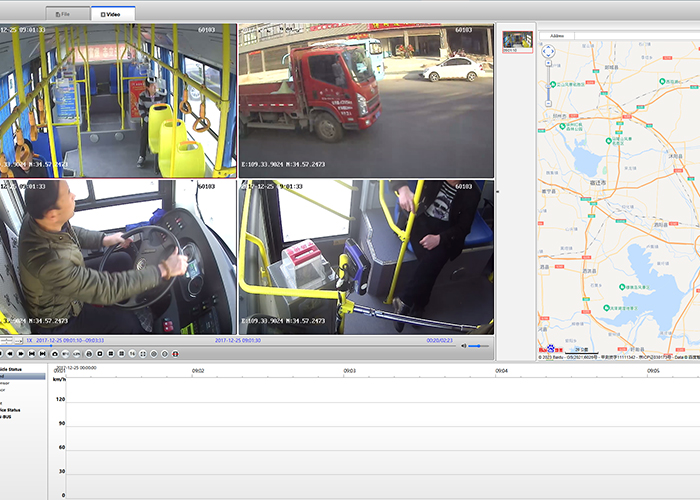700x500 pixels.
Task: Collapse the map panel with splitter arrow
Action: (497, 192)
